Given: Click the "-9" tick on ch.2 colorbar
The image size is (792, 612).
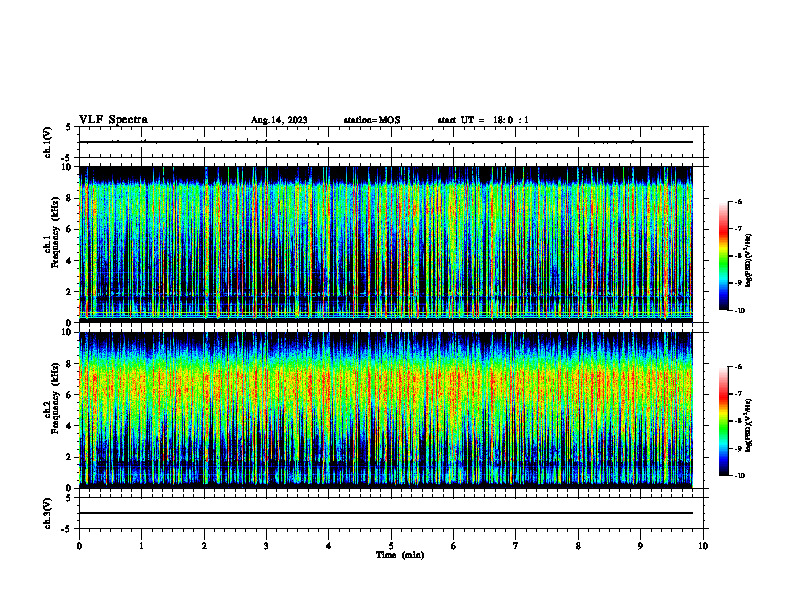Looking at the screenshot, I should click(x=738, y=448).
